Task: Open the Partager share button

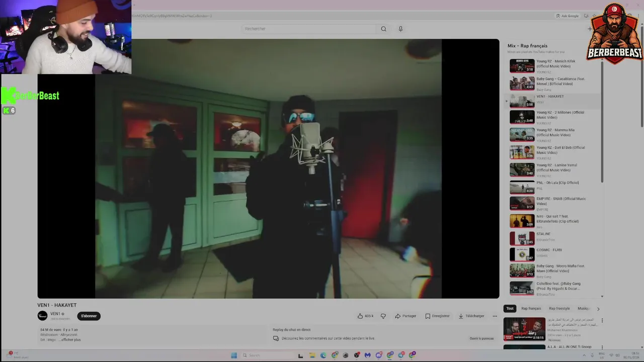Action: pos(406,316)
